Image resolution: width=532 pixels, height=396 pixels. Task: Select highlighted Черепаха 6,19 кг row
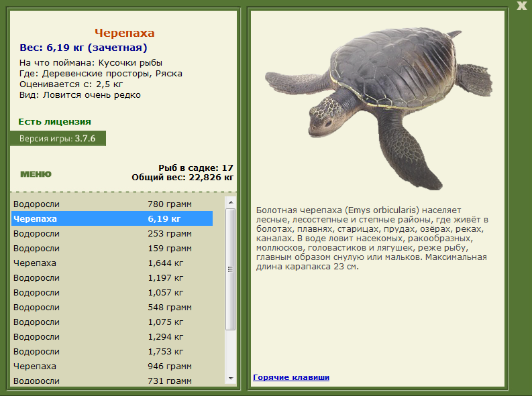112,218
